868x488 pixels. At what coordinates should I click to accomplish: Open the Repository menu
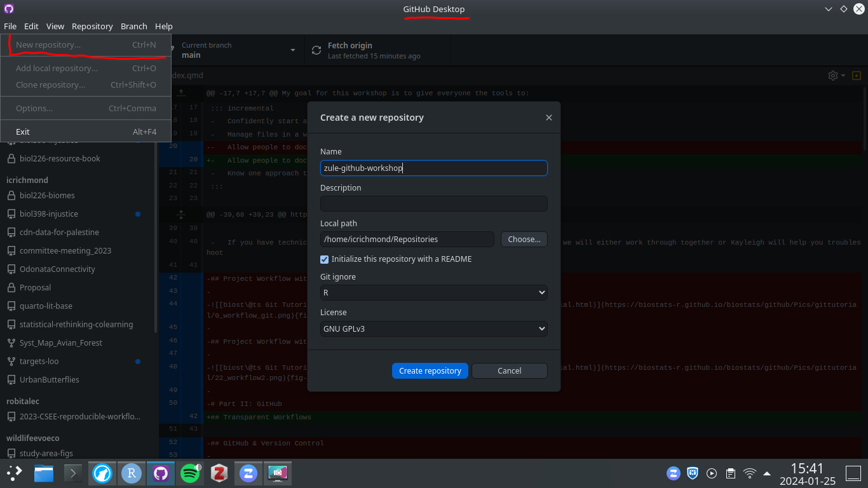pyautogui.click(x=92, y=26)
